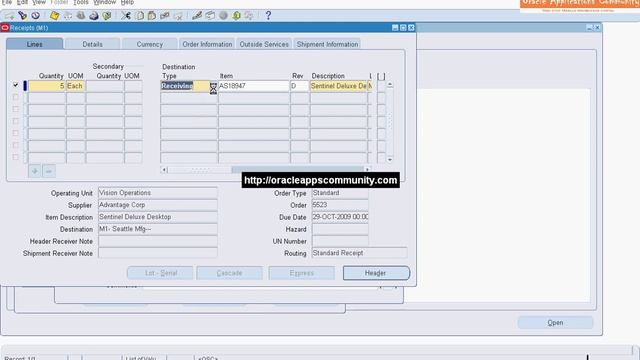The image size is (640, 360).
Task: Click the Lot - Serial button
Action: click(160, 273)
